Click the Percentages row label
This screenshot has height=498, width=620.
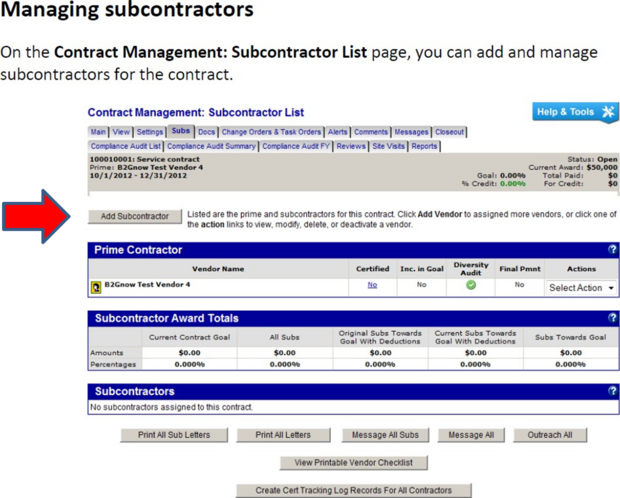(113, 364)
